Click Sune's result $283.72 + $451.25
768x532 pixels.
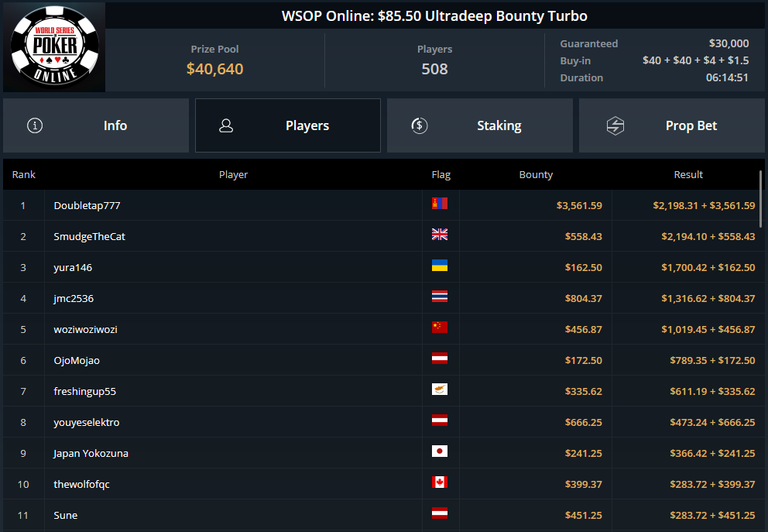[713, 515]
